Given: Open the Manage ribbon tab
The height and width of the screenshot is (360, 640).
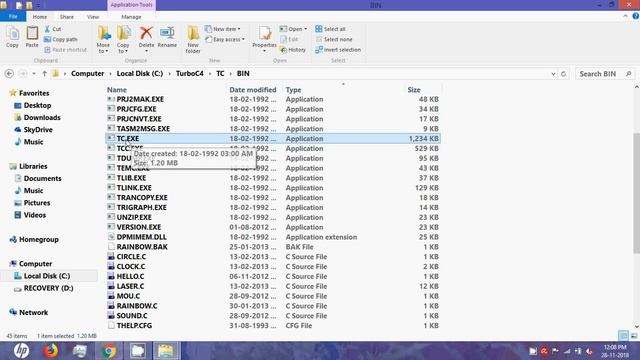Looking at the screenshot, I should (131, 17).
